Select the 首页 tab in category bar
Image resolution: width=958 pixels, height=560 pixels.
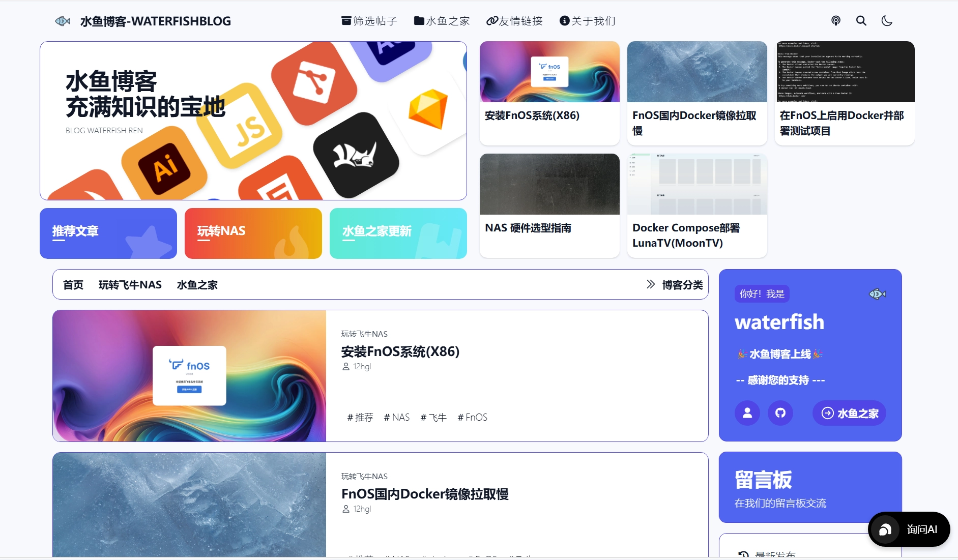73,285
